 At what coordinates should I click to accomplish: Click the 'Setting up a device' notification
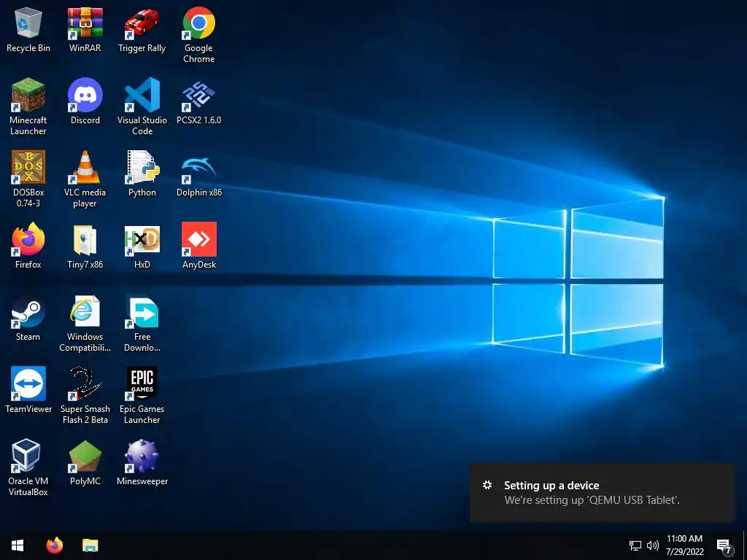(602, 493)
